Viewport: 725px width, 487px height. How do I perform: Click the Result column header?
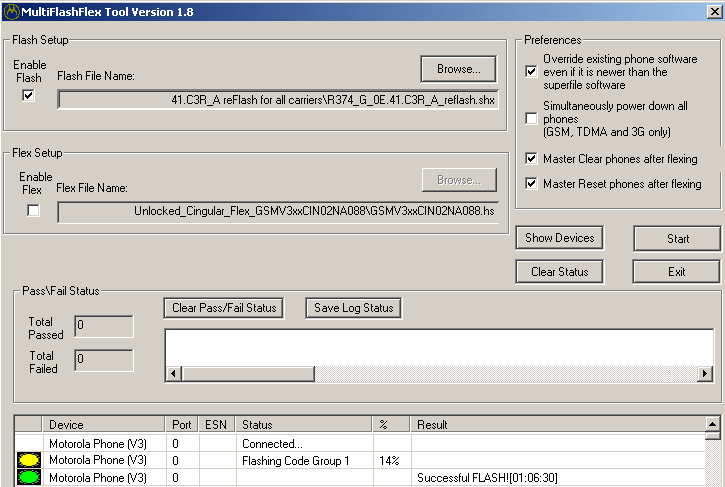[x=558, y=425]
